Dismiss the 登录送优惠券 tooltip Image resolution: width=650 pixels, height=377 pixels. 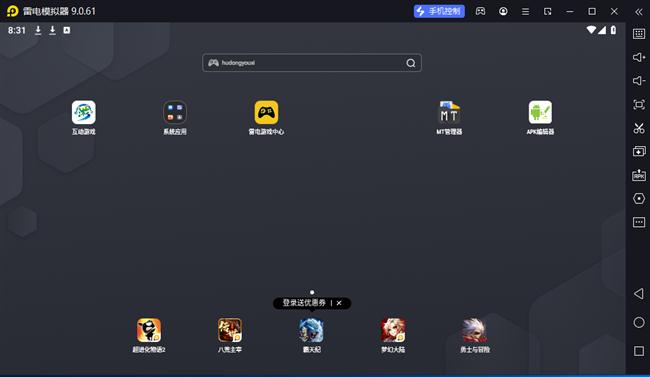[x=339, y=303]
